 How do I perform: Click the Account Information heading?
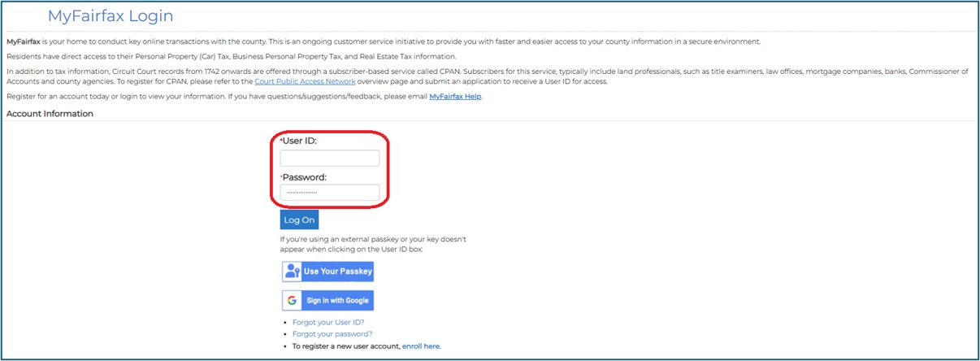coord(50,114)
